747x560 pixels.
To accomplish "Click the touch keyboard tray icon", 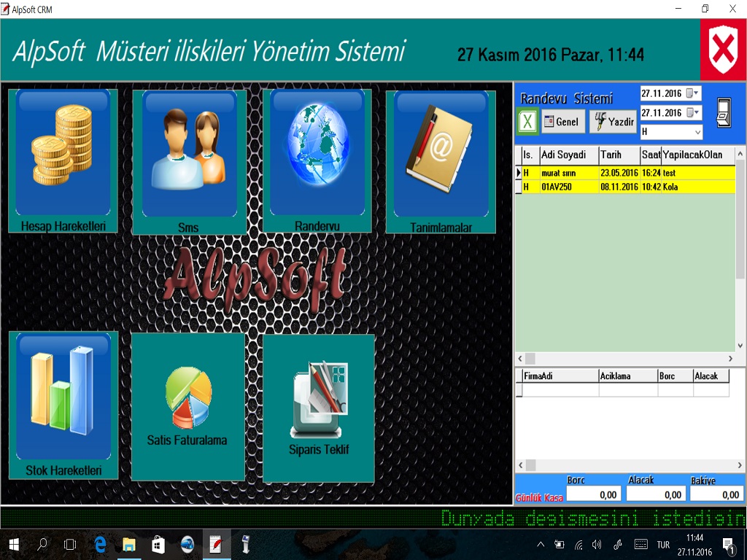I will coord(640,545).
